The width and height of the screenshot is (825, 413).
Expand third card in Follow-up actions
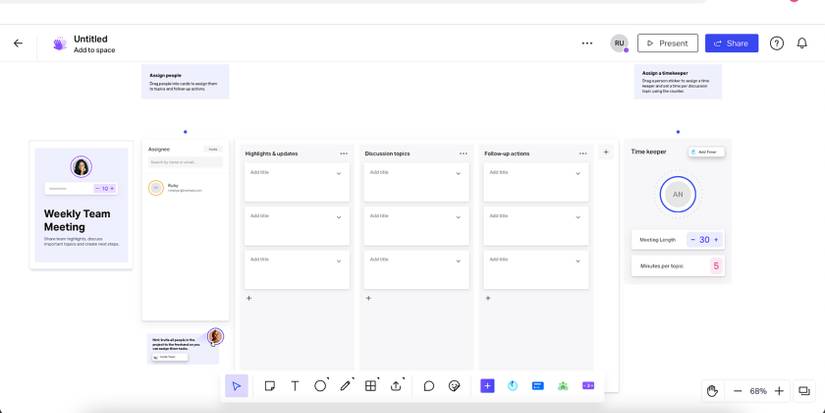[x=578, y=261]
